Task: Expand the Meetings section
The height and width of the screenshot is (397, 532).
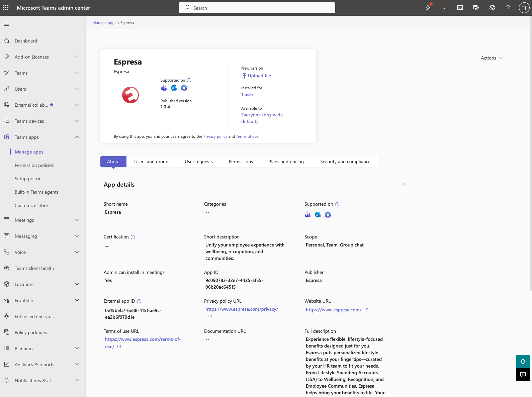Action: (x=77, y=220)
